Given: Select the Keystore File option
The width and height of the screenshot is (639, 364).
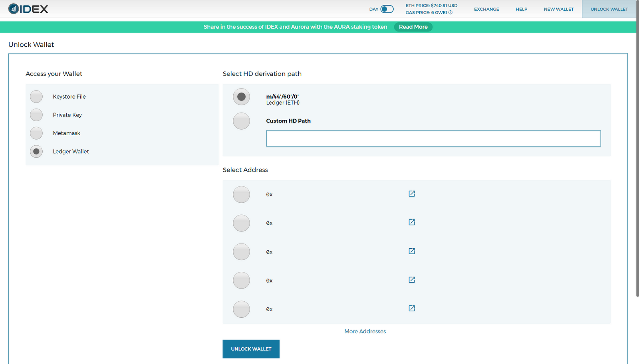Looking at the screenshot, I should click(36, 97).
